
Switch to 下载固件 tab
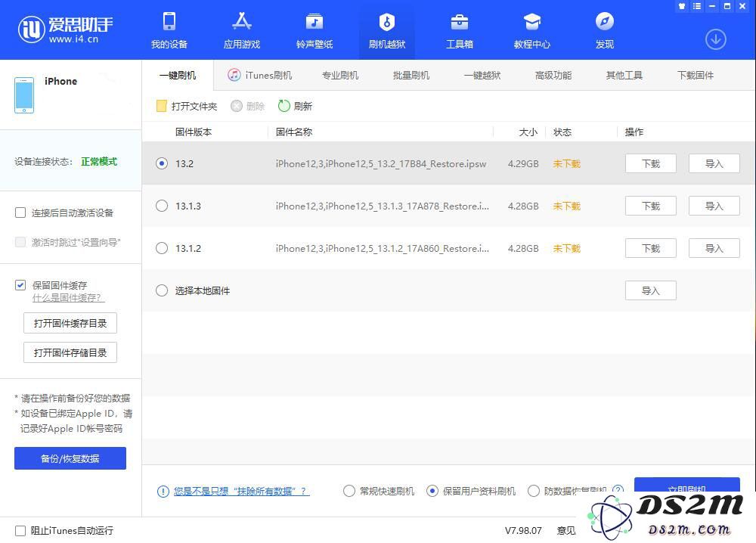[x=696, y=75]
